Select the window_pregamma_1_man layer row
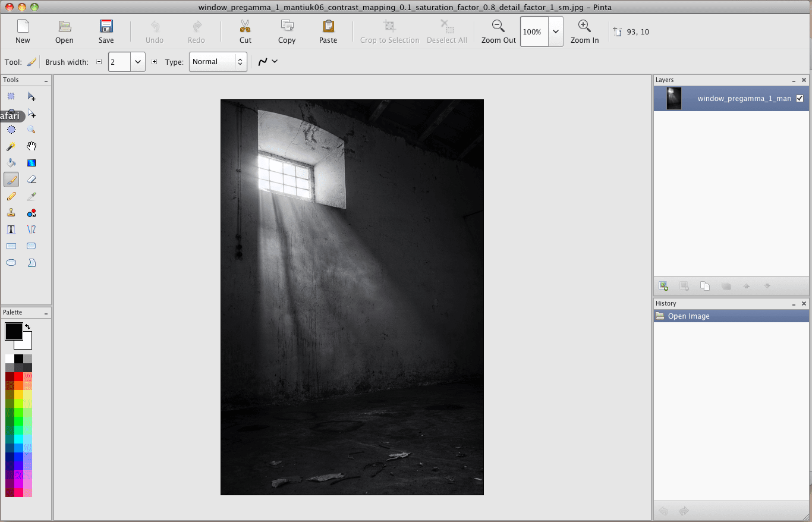Image resolution: width=812 pixels, height=522 pixels. [x=731, y=99]
